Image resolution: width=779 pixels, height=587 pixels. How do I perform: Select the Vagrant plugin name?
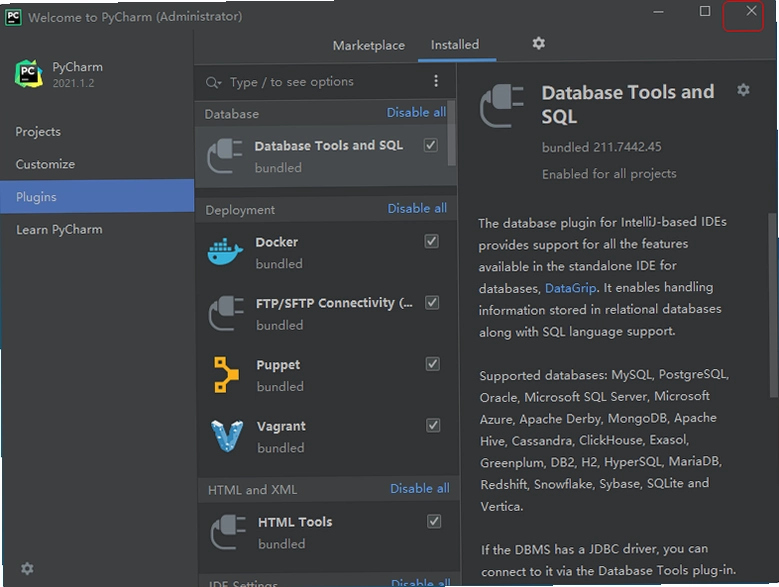[x=281, y=427]
